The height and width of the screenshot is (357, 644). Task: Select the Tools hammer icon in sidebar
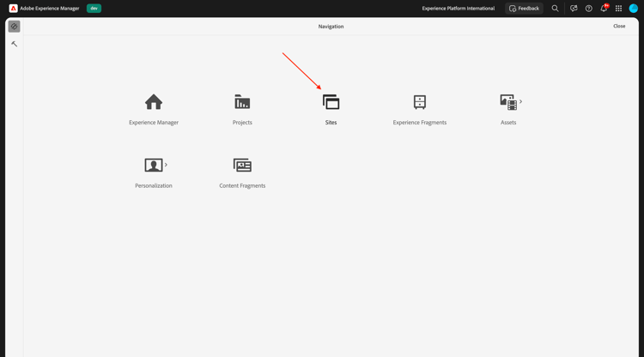click(x=15, y=44)
